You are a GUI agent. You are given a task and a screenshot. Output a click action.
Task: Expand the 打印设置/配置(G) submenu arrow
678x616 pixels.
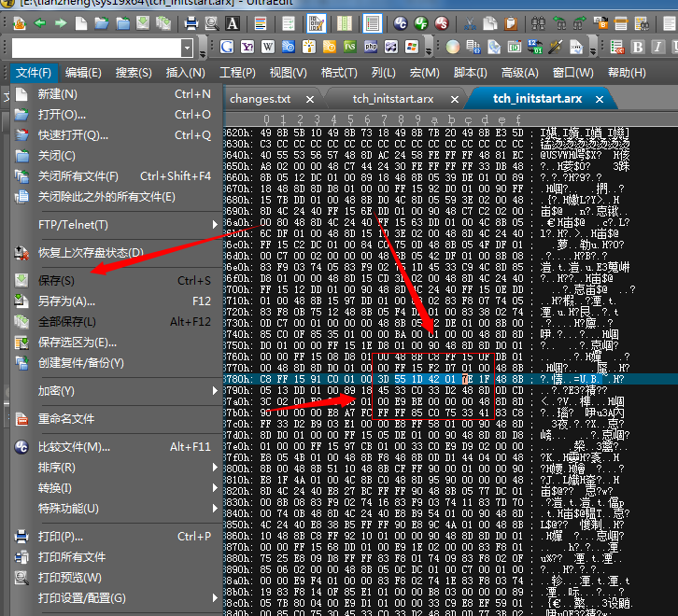click(215, 598)
